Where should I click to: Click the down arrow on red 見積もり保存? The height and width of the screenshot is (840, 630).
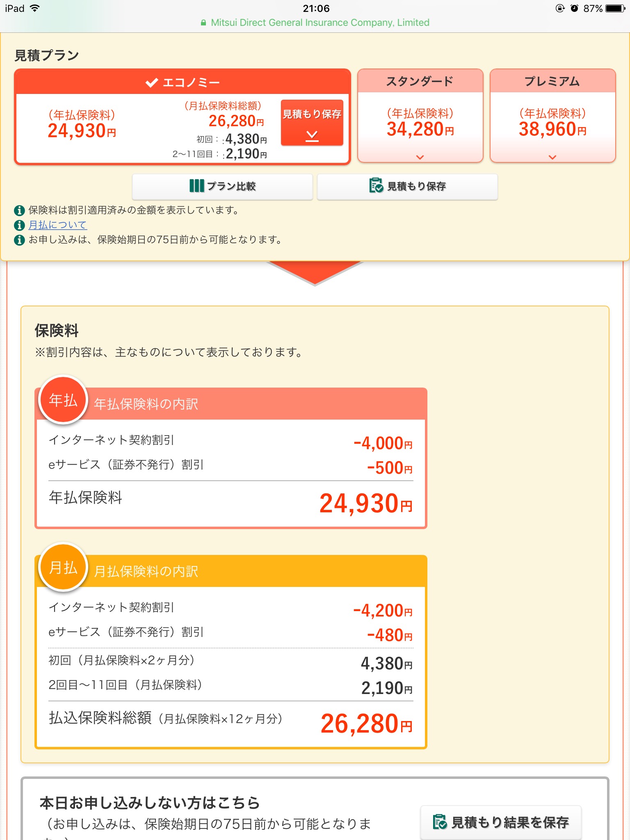coord(312,135)
